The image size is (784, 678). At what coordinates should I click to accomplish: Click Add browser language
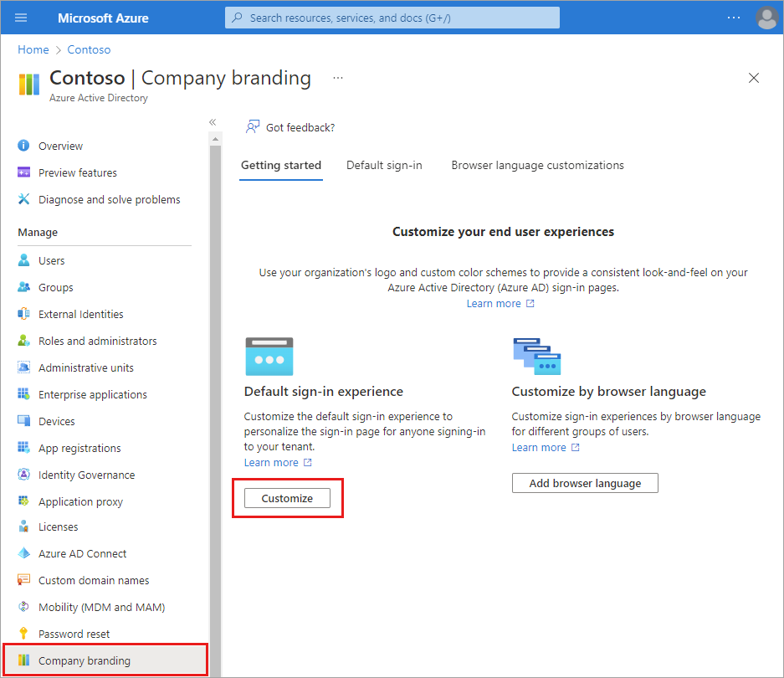click(x=585, y=483)
